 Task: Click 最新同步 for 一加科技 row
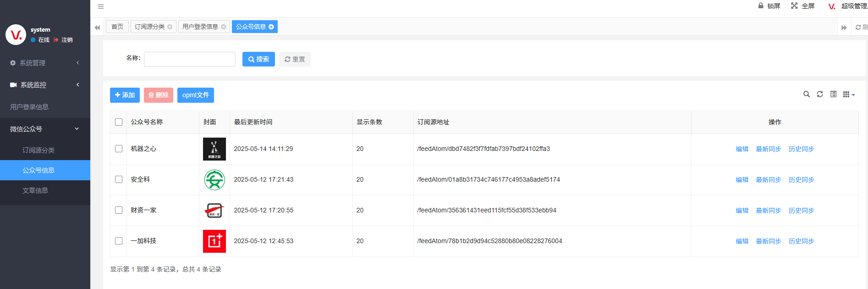coord(768,241)
